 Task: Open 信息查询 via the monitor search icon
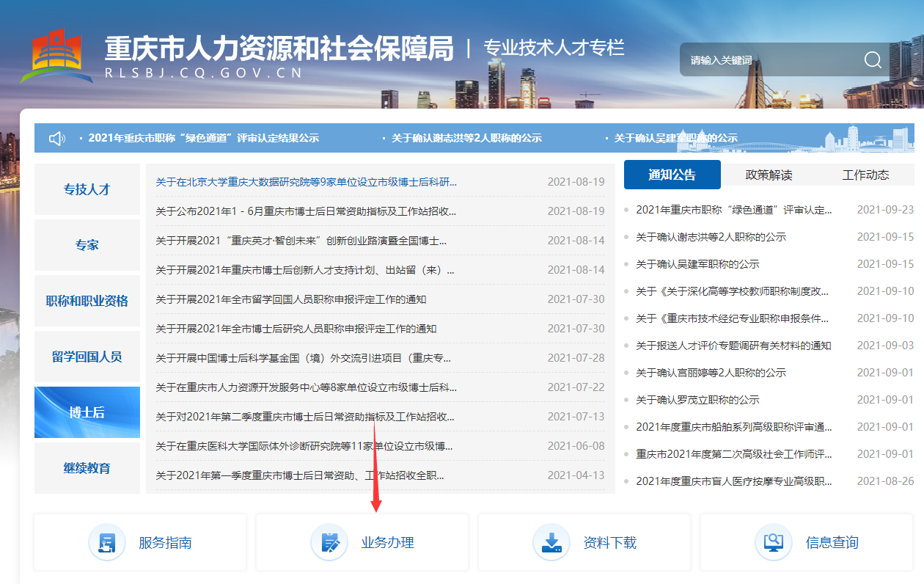[774, 544]
